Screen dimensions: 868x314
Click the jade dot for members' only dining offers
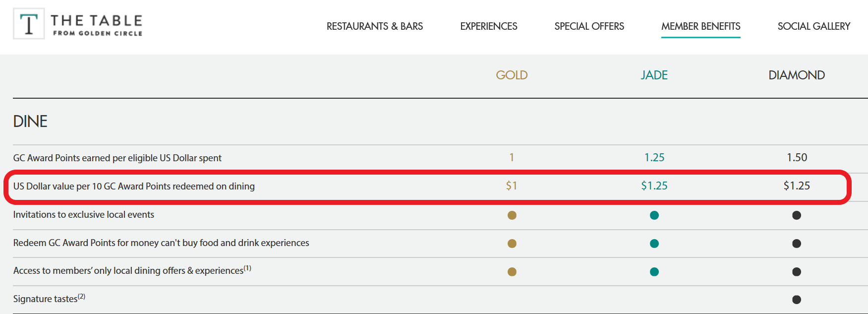click(x=654, y=272)
